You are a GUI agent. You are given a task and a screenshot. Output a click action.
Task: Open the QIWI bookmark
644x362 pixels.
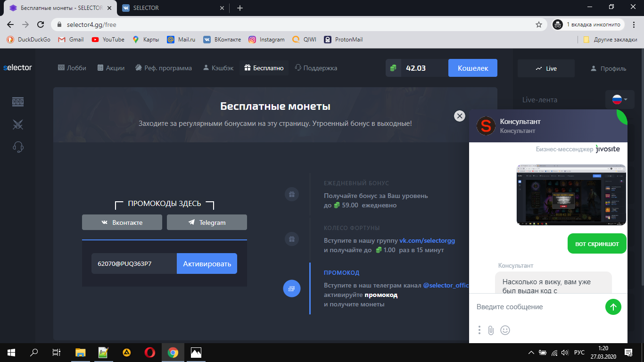[304, 40]
